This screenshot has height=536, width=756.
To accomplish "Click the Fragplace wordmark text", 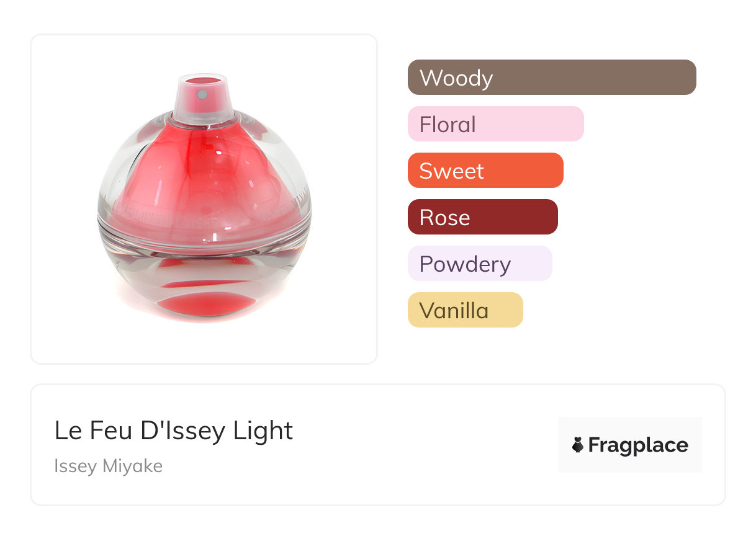I will 638,445.
